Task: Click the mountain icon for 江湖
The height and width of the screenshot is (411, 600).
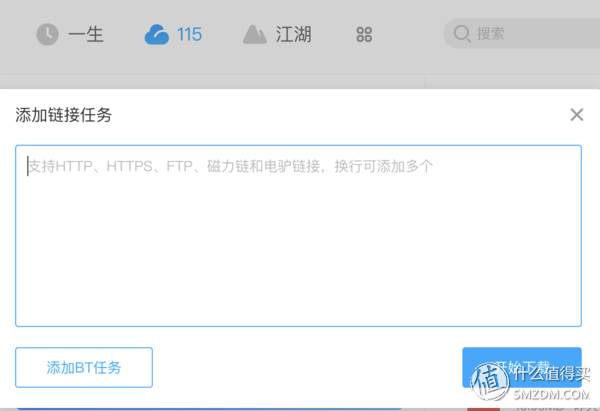Action: pyautogui.click(x=254, y=34)
